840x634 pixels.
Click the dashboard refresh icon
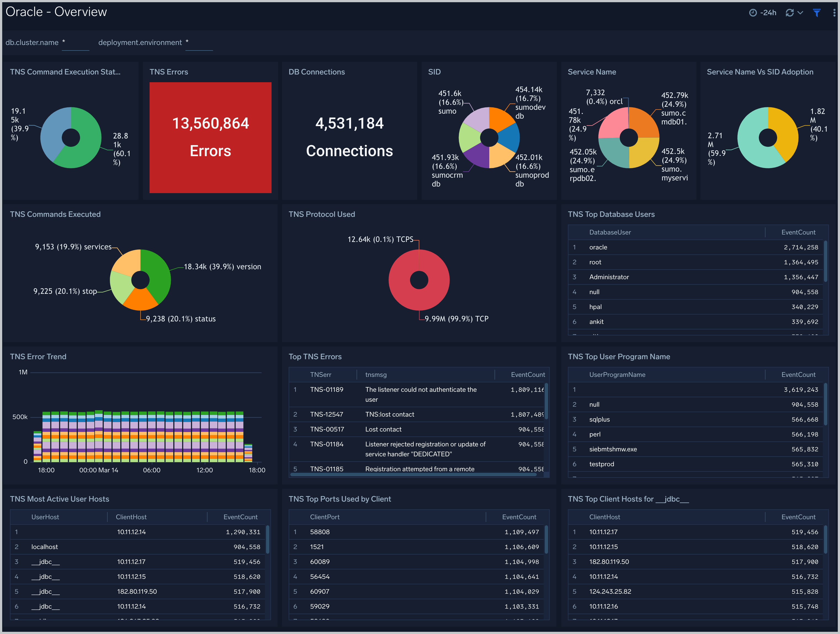[790, 12]
